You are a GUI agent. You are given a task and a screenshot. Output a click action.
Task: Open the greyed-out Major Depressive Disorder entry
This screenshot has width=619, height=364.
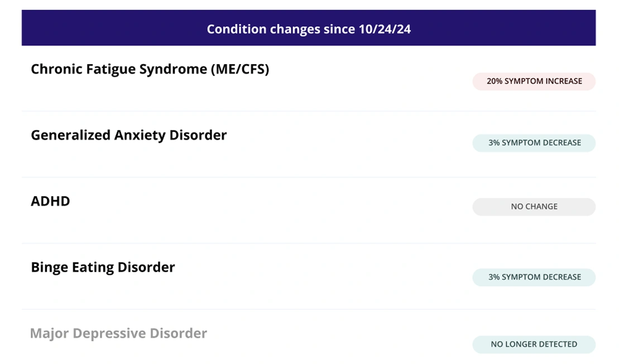[x=118, y=334]
